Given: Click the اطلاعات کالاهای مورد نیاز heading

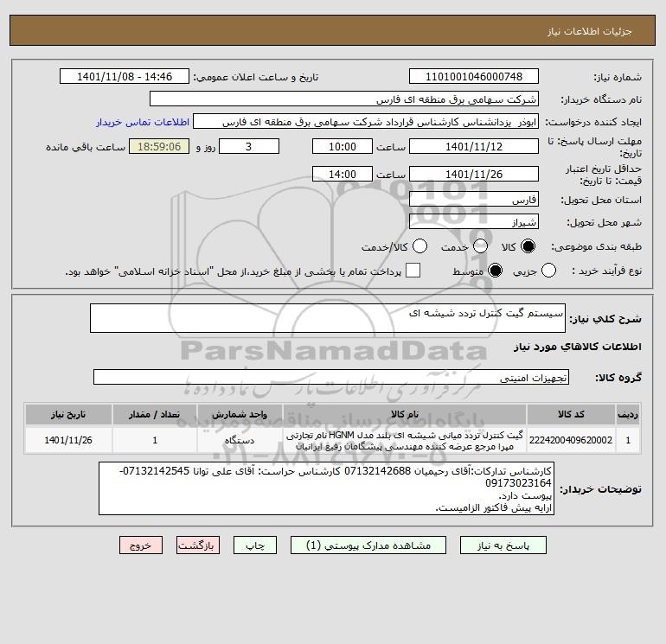Looking at the screenshot, I should (578, 347).
